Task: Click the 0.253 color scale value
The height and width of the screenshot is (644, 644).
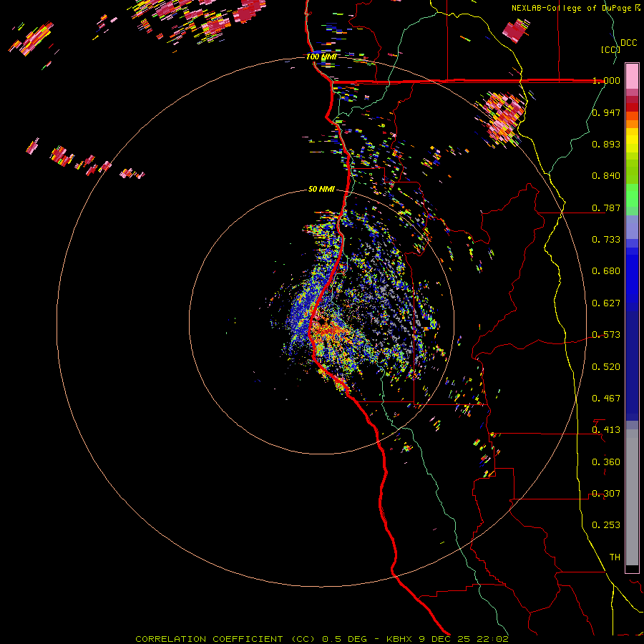Action: click(x=606, y=525)
